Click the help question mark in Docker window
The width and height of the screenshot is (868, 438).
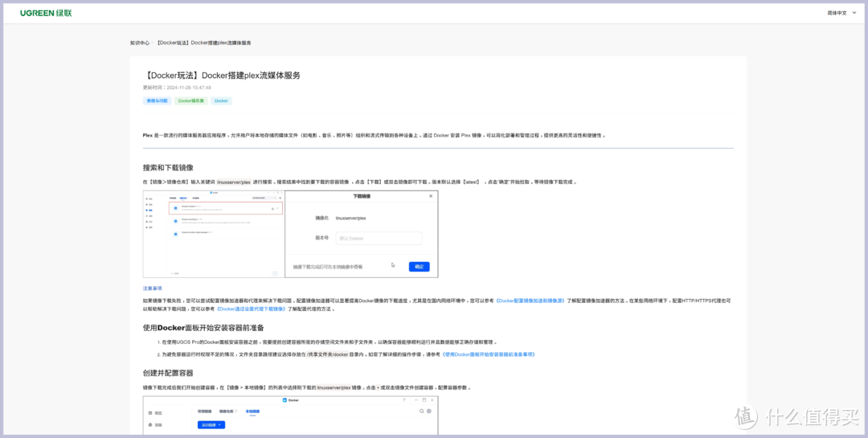coord(404,399)
